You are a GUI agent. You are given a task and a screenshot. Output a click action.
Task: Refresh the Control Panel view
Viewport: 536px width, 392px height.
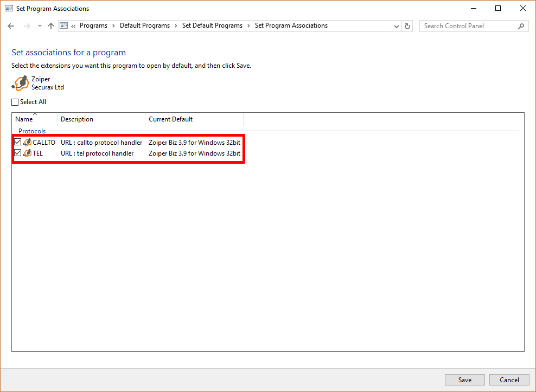click(408, 26)
